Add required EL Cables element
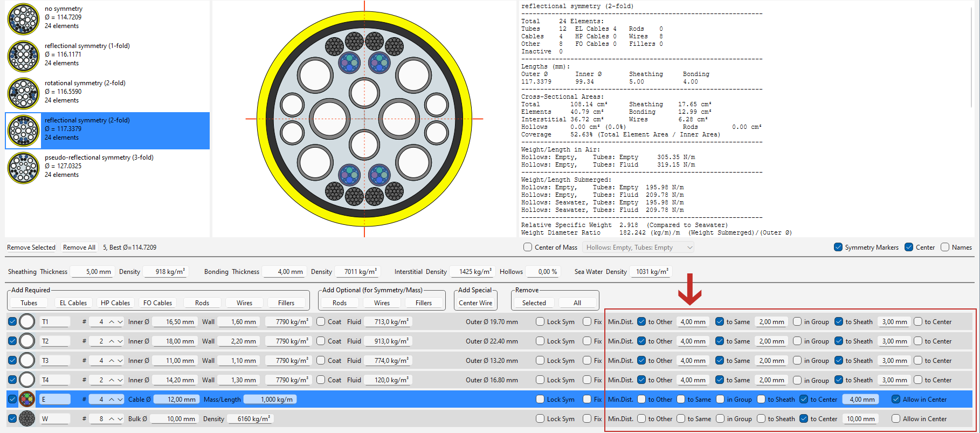This screenshot has height=433, width=980. 73,303
